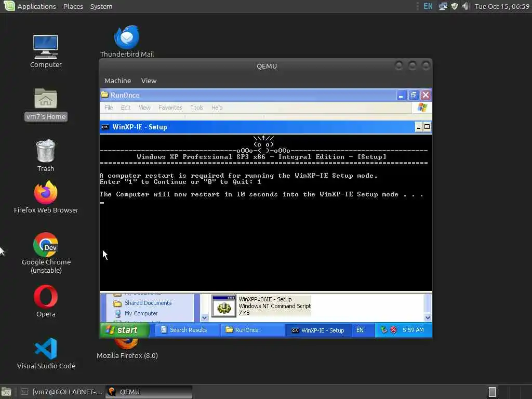
Task: Minimize the RunOnce window
Action: pyautogui.click(x=401, y=95)
